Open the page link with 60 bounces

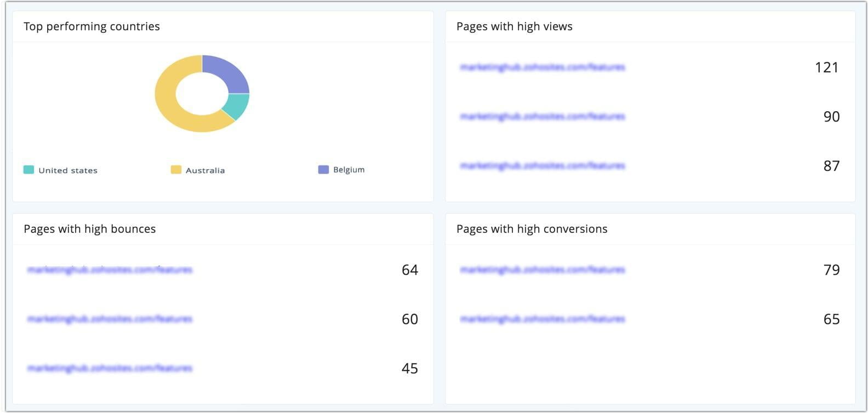110,319
